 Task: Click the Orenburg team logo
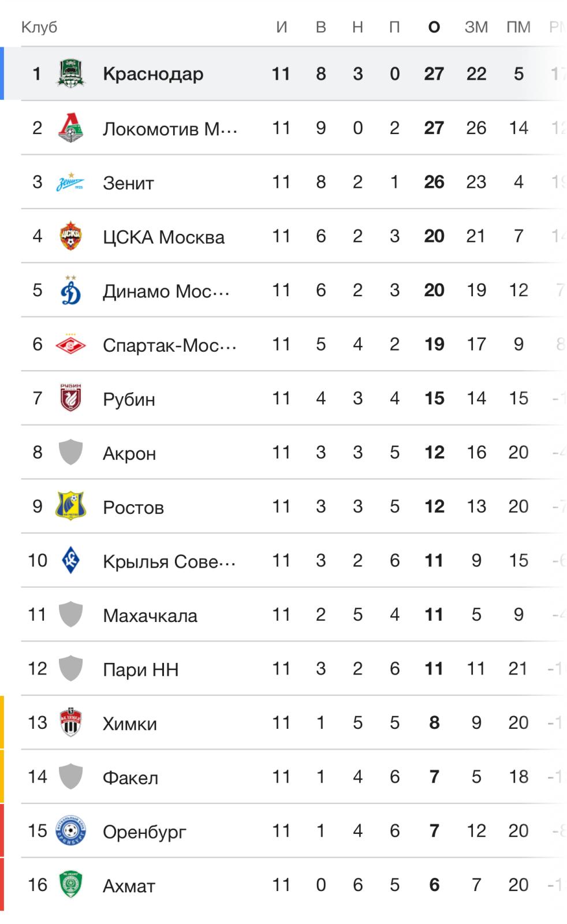point(70,830)
